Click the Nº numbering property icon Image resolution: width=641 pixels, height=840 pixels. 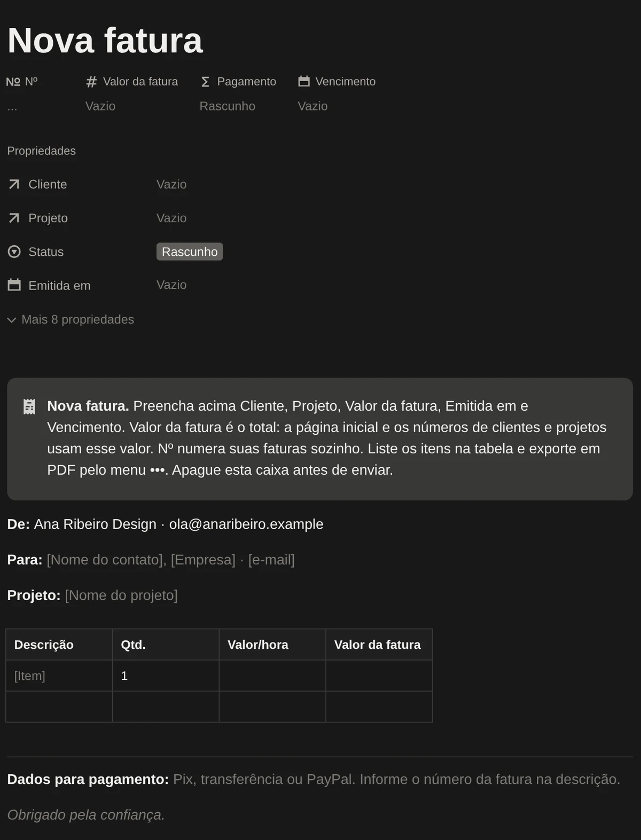tap(13, 82)
